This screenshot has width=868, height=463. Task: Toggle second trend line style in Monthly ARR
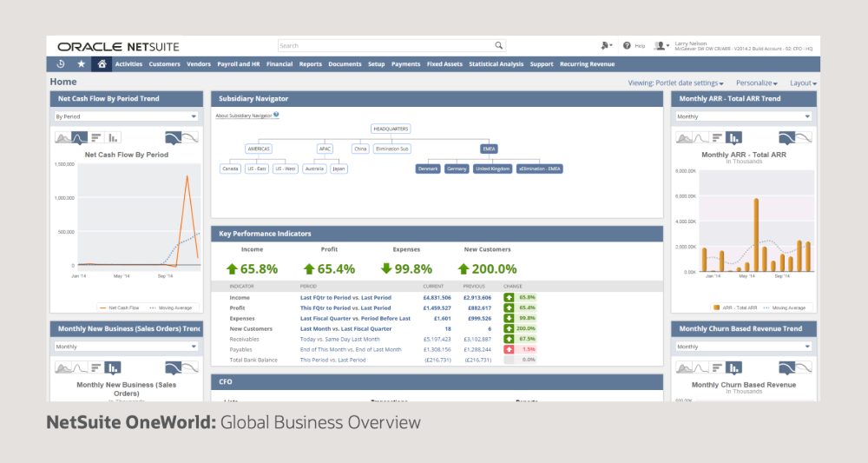pyautogui.click(x=804, y=137)
